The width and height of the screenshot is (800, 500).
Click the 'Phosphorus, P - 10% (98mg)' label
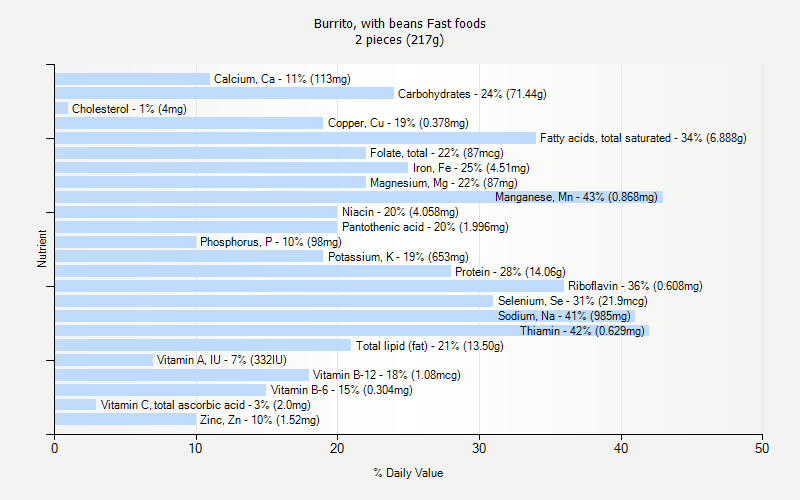(x=271, y=242)
